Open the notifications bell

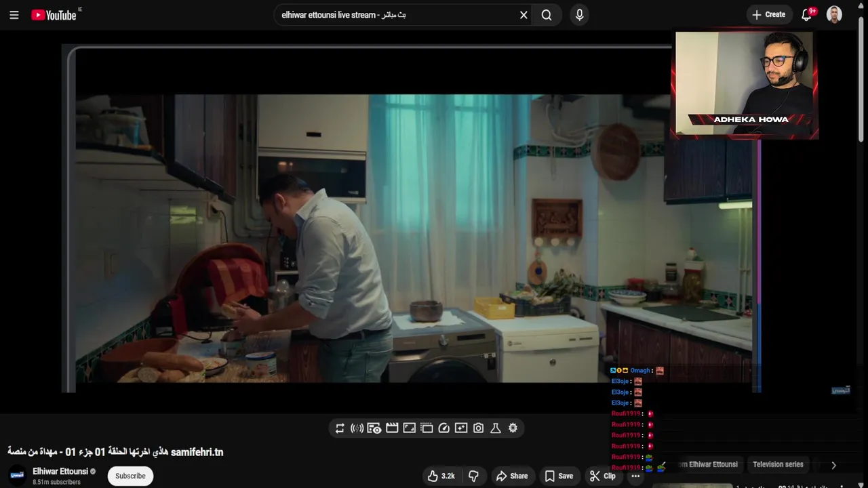pos(806,15)
